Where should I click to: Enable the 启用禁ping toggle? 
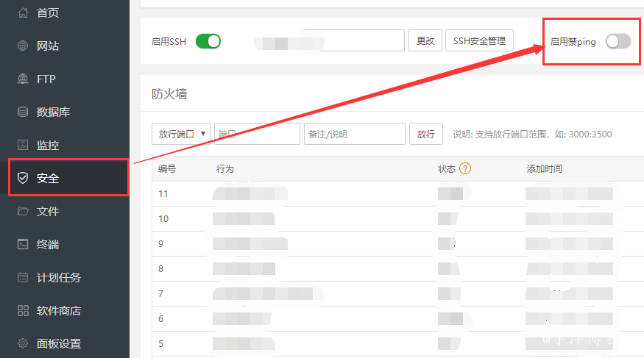click(618, 42)
